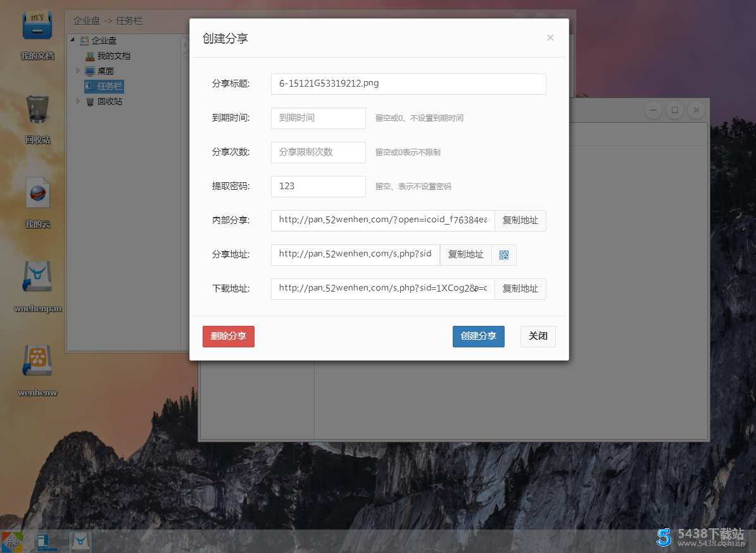Click inside the 提取密码 field

(318, 186)
